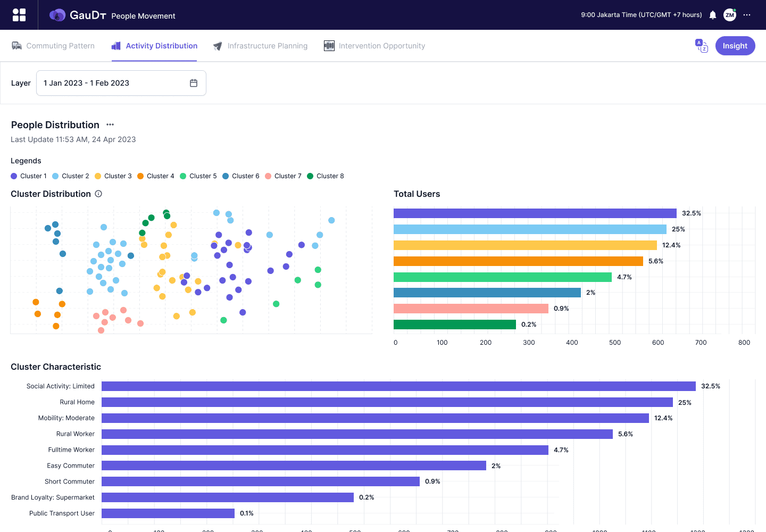Click the 0.2% dark green users bar
This screenshot has width=766, height=532.
coord(455,325)
